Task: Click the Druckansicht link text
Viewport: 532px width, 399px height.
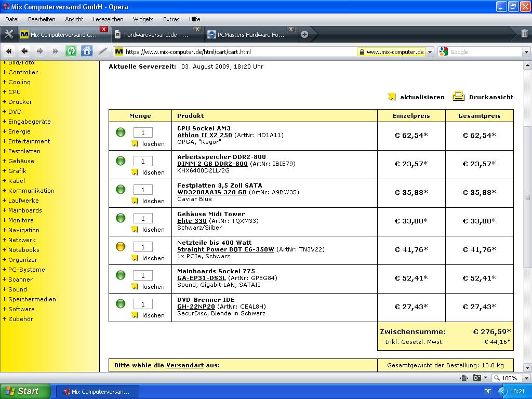Action: pyautogui.click(x=491, y=97)
